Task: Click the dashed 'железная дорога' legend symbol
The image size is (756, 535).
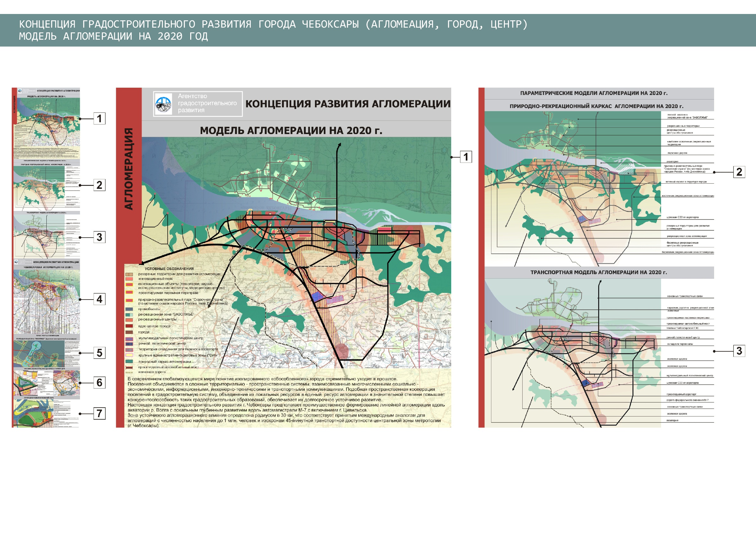Action: (x=129, y=372)
